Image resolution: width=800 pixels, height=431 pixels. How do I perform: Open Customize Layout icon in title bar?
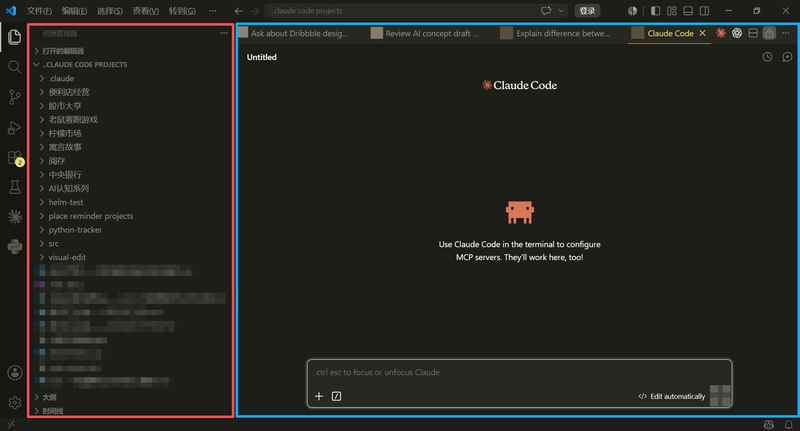[x=672, y=11]
